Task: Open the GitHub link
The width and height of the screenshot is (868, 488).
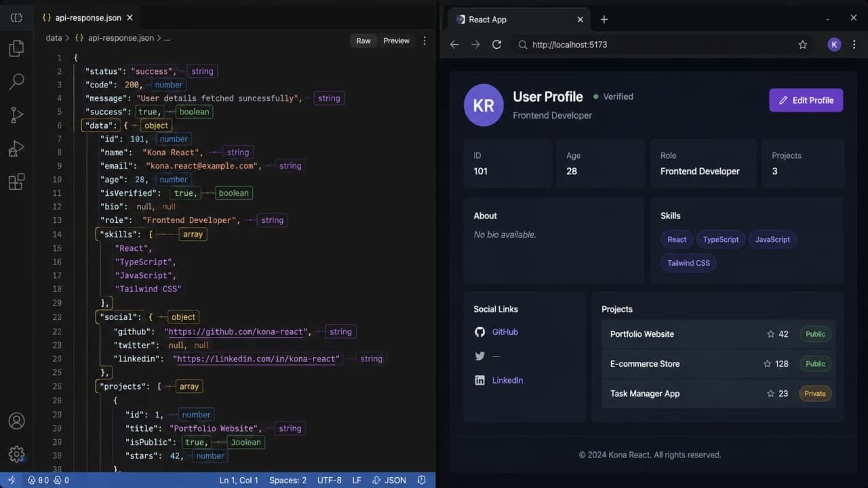Action: [505, 332]
